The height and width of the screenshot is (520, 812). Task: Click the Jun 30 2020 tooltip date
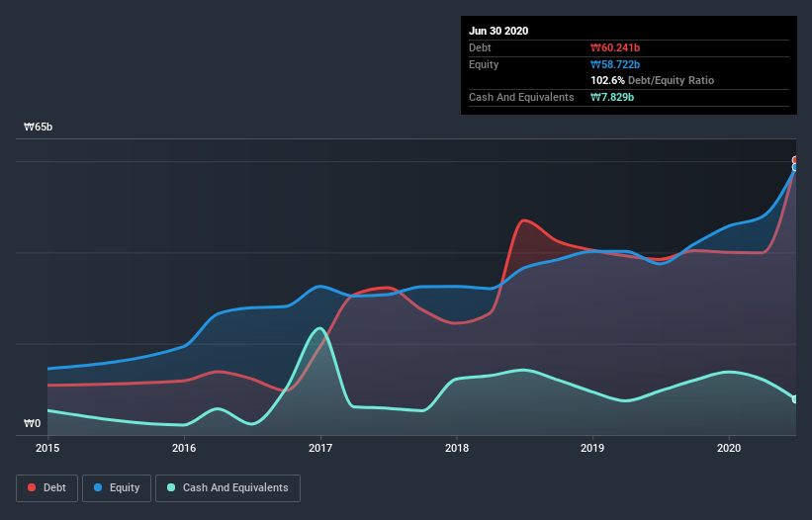(498, 31)
